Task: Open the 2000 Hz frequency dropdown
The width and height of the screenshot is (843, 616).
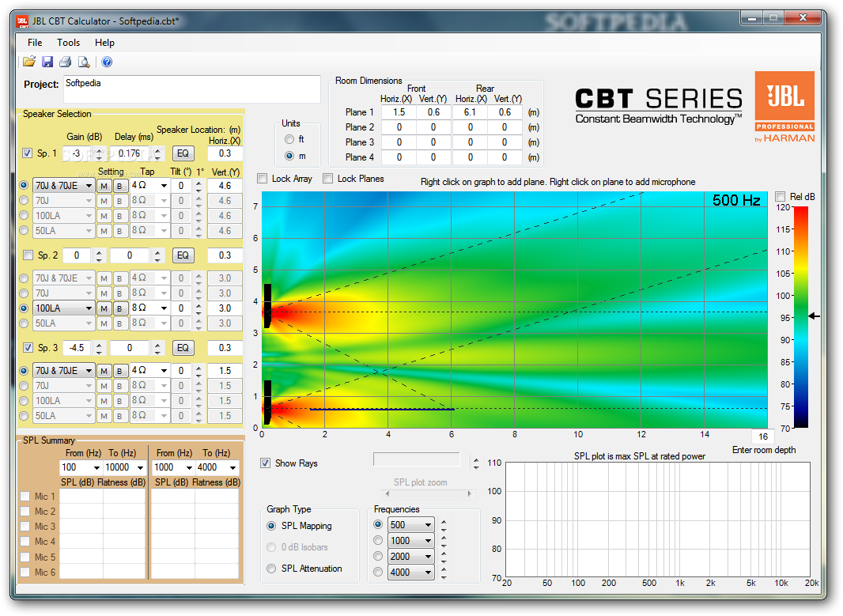Action: coord(429,557)
